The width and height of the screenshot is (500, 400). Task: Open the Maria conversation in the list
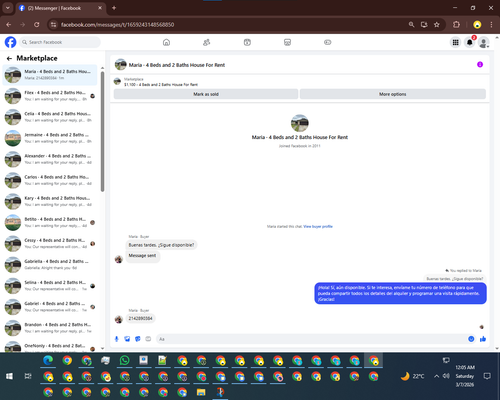pos(50,75)
